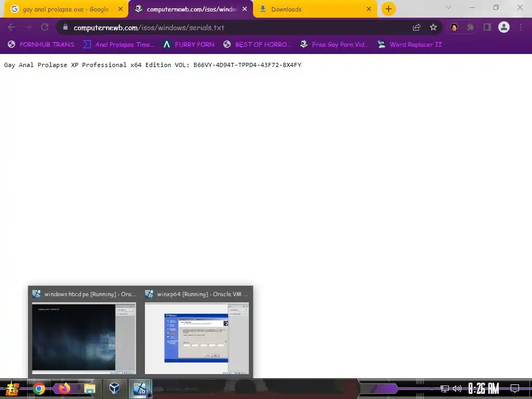Viewport: 532px width, 399px height.
Task: Open the Word Replacer II bookmark
Action: coord(410,45)
